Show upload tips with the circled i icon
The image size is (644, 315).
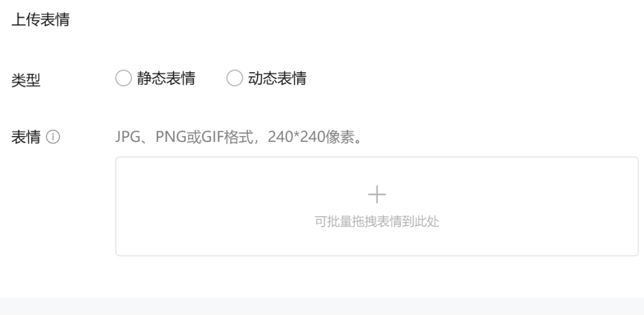(53, 137)
